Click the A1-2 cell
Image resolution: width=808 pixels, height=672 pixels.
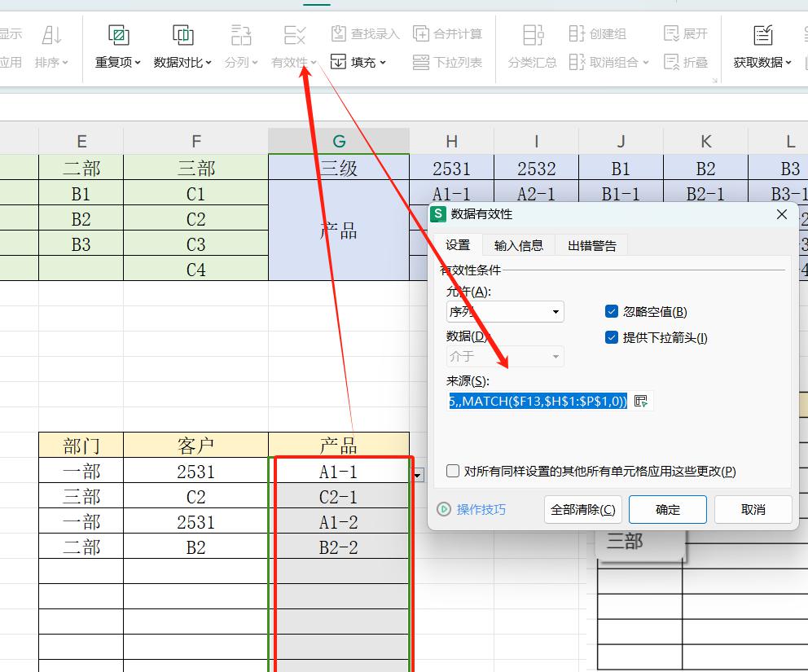[x=339, y=521]
